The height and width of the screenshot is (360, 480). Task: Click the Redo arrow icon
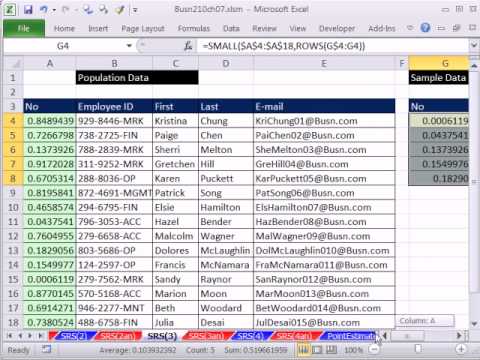65,10
